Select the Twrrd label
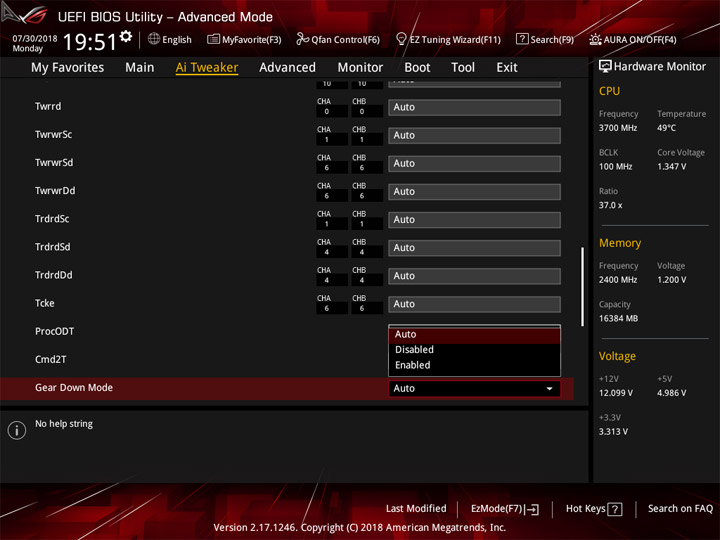720x540 pixels. pyautogui.click(x=48, y=106)
